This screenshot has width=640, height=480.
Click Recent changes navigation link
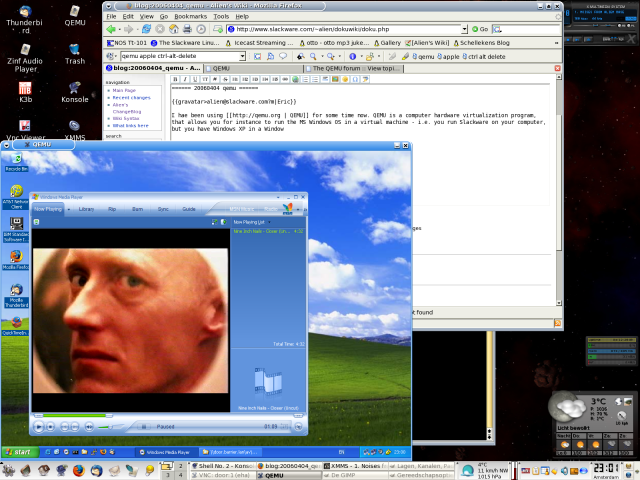click(x=131, y=98)
